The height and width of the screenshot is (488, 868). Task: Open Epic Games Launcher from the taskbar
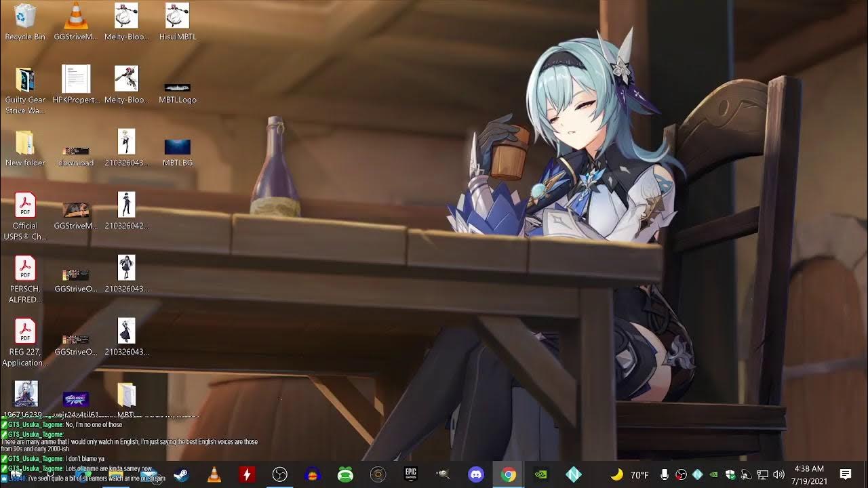410,475
